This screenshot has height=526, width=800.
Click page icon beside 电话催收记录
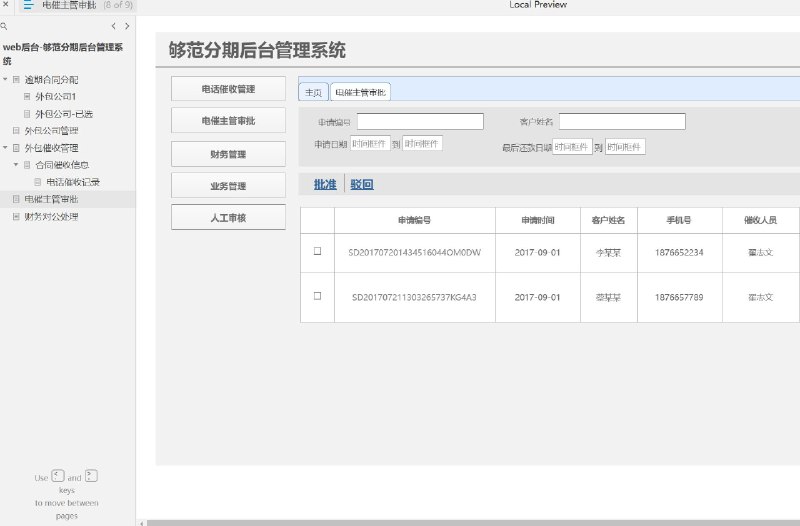click(38, 182)
